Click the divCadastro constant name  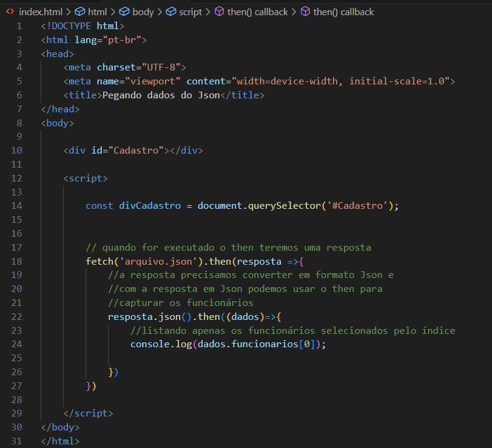[x=150, y=206]
